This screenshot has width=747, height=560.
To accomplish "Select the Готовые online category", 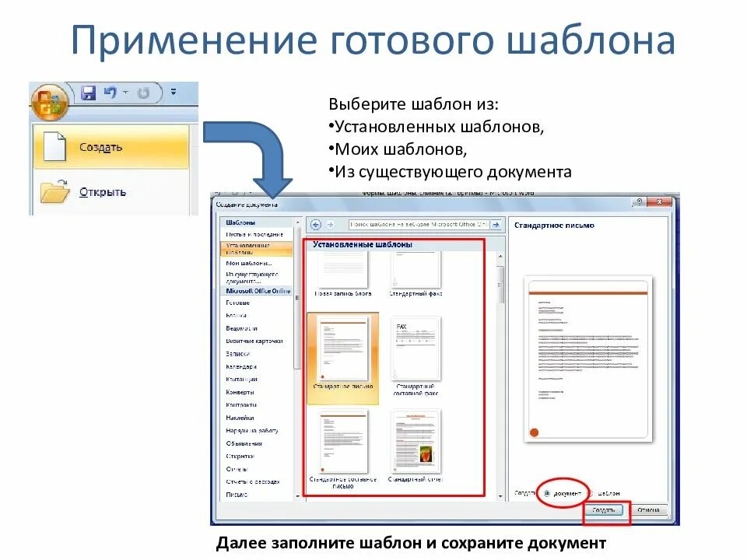I will [238, 303].
